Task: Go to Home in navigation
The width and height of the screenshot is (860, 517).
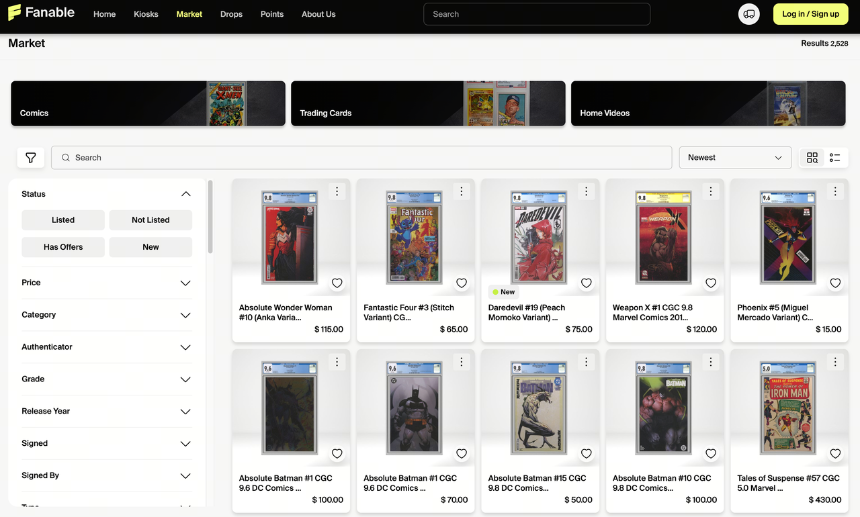Action: click(x=104, y=14)
